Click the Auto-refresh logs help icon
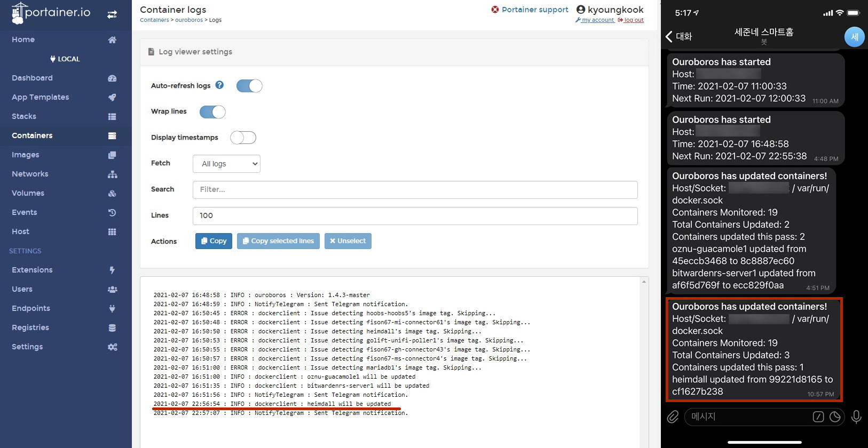 click(219, 85)
